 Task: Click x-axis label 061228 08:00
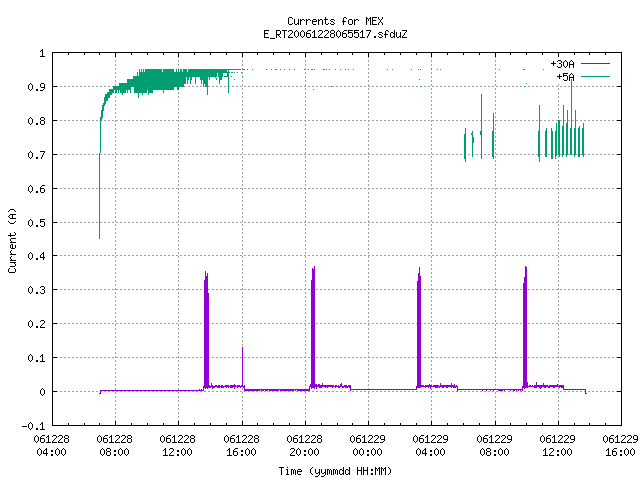[x=115, y=446]
